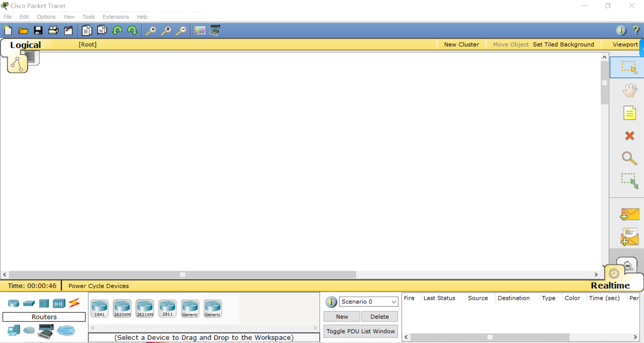Screen dimensions: 644x343
Task: Add a Simple PDU envelope
Action: point(629,214)
